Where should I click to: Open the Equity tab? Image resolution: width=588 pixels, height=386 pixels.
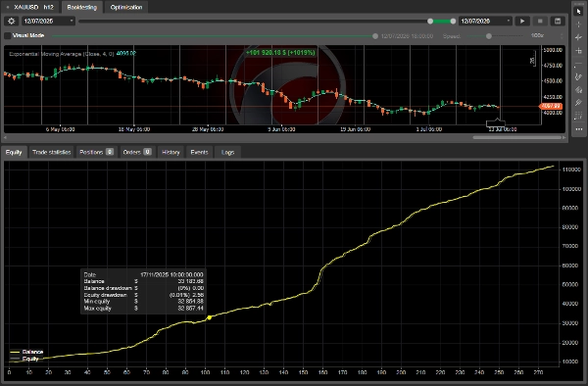click(x=14, y=152)
